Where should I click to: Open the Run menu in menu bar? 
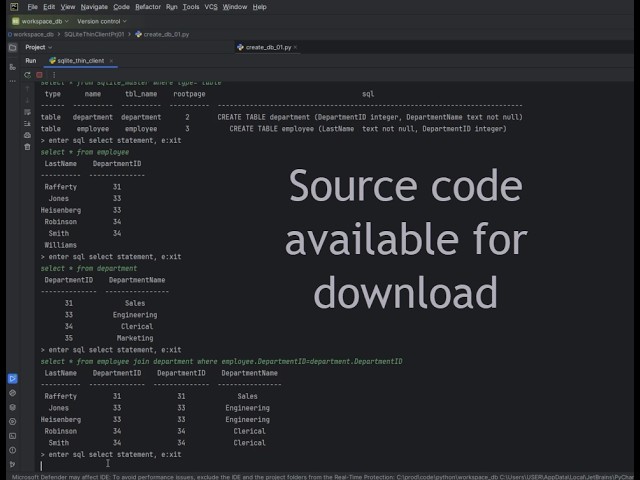[x=172, y=7]
